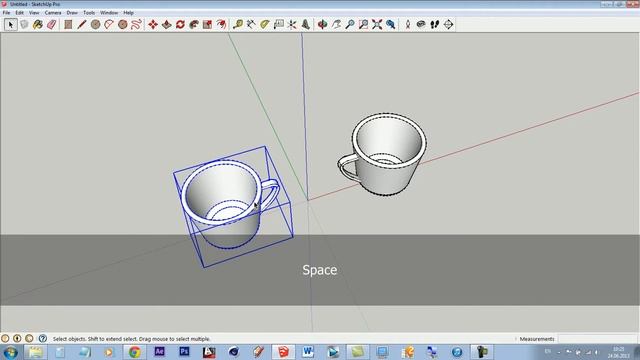
Task: Open the Windows Start menu
Action: (x=10, y=352)
